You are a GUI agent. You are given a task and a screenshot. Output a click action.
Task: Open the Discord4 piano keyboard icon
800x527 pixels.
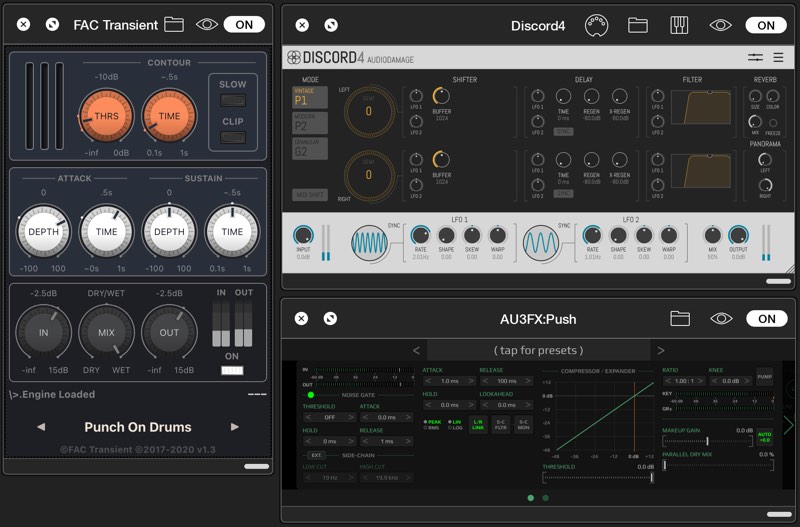pos(679,25)
